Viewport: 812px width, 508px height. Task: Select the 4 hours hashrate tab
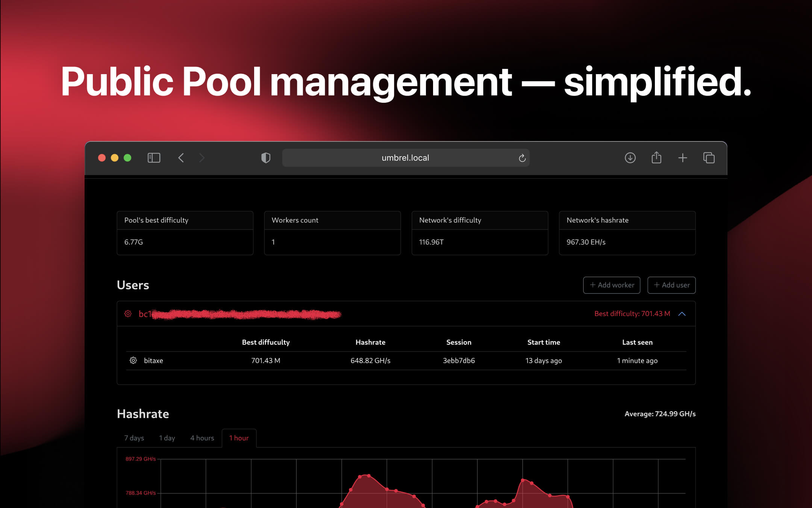(202, 438)
